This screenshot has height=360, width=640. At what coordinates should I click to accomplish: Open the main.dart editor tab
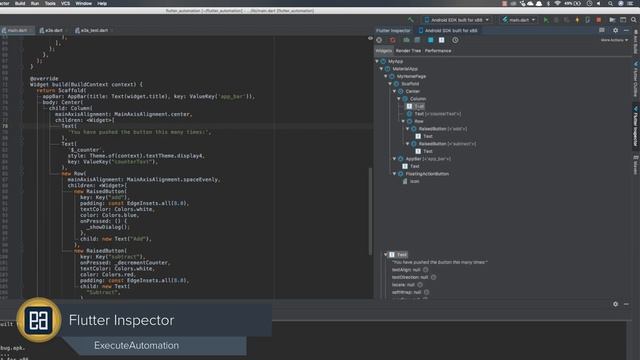(x=16, y=30)
